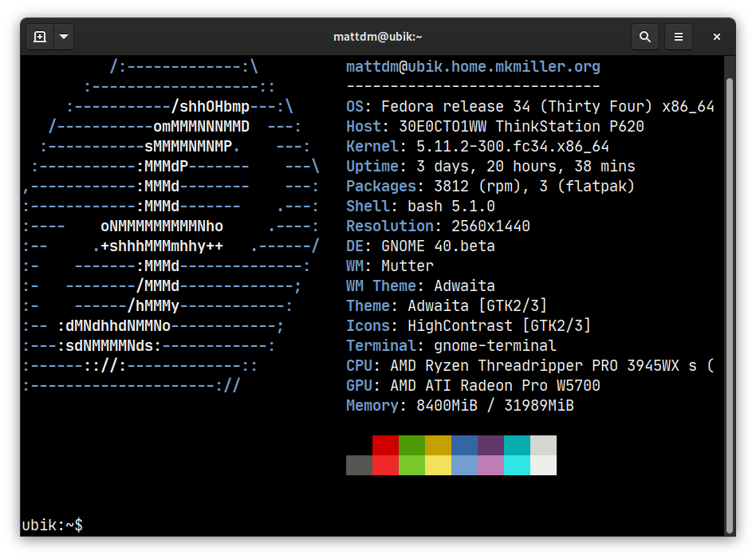Open the hamburger menu
Image resolution: width=756 pixels, height=559 pixels.
pyautogui.click(x=679, y=37)
